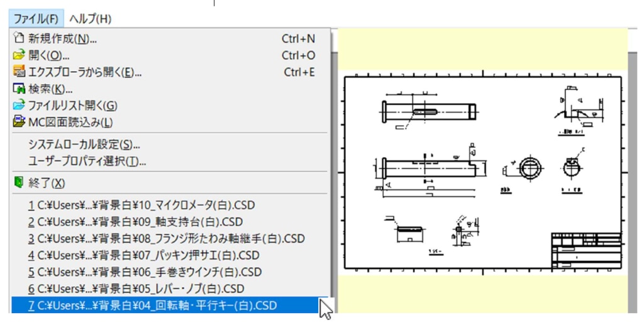This screenshot has width=644, height=325.
Task: Click the 開く(O) folder icon
Action: click(x=19, y=55)
